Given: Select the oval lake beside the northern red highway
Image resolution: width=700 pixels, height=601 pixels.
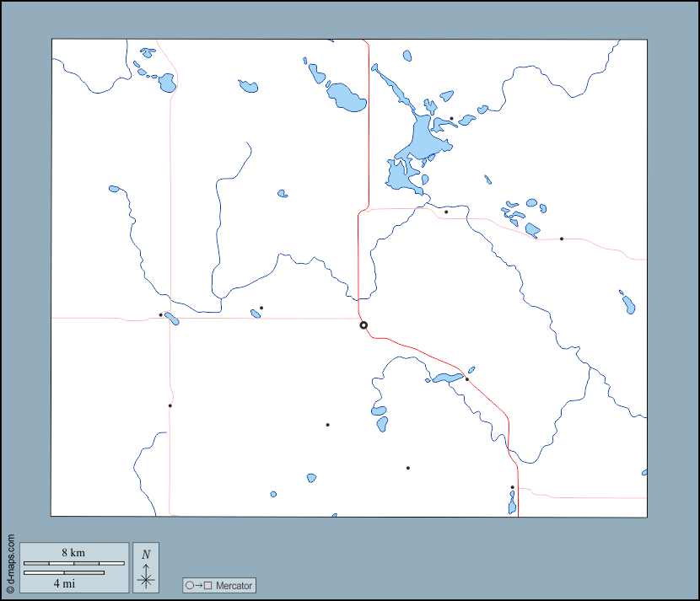Looking at the screenshot, I should click(x=346, y=97).
